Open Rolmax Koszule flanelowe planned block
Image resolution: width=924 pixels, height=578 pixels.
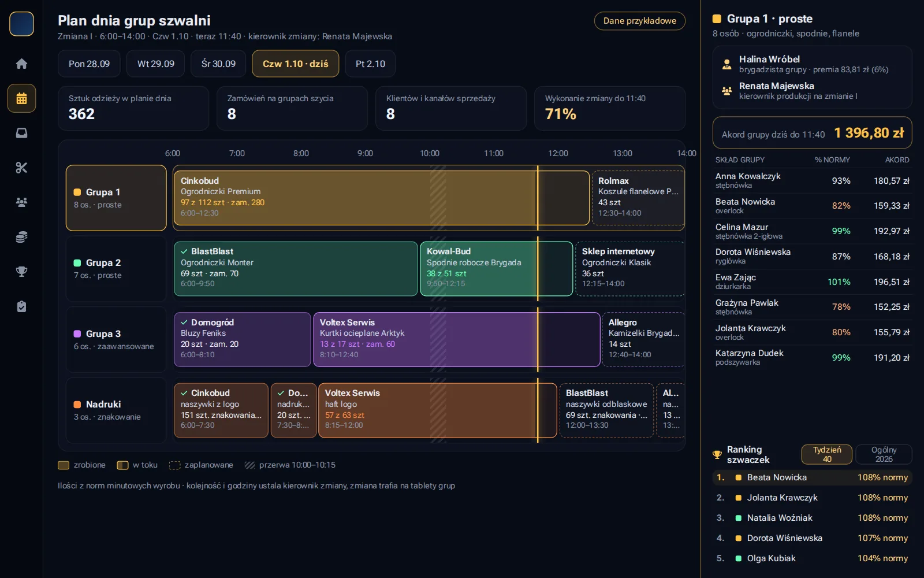(638, 198)
